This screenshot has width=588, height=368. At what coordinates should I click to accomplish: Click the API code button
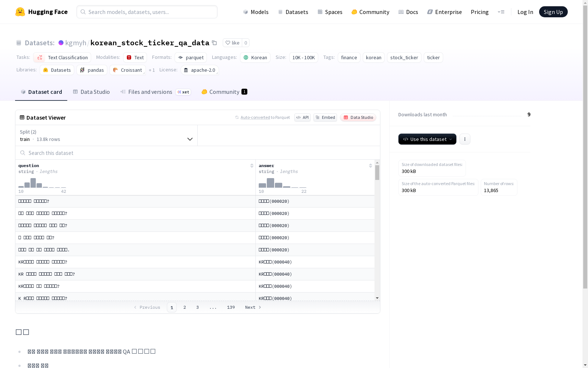click(x=302, y=117)
